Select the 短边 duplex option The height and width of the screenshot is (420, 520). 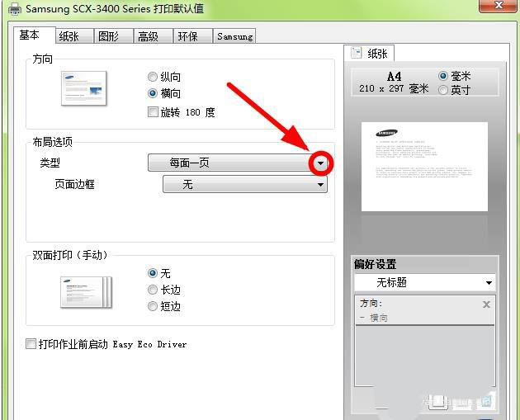(152, 306)
